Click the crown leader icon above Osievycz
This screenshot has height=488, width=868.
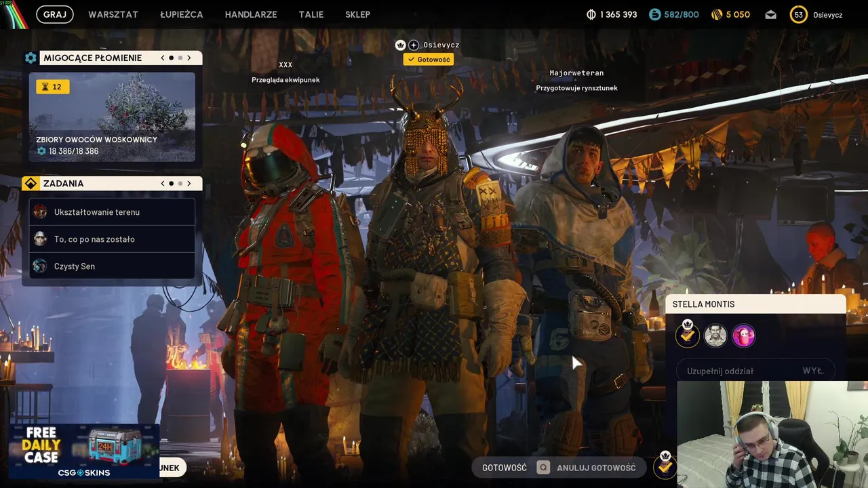click(400, 45)
